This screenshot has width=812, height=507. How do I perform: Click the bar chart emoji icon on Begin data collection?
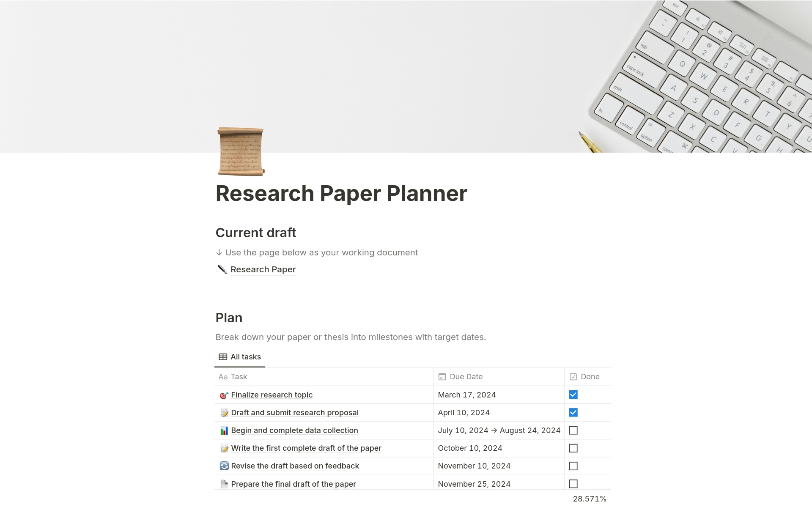(223, 430)
